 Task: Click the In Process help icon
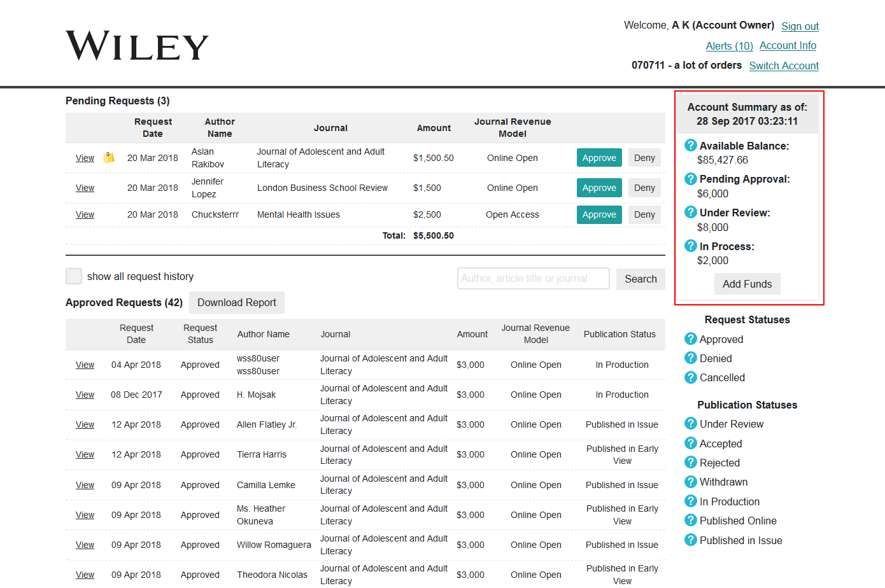(x=690, y=245)
